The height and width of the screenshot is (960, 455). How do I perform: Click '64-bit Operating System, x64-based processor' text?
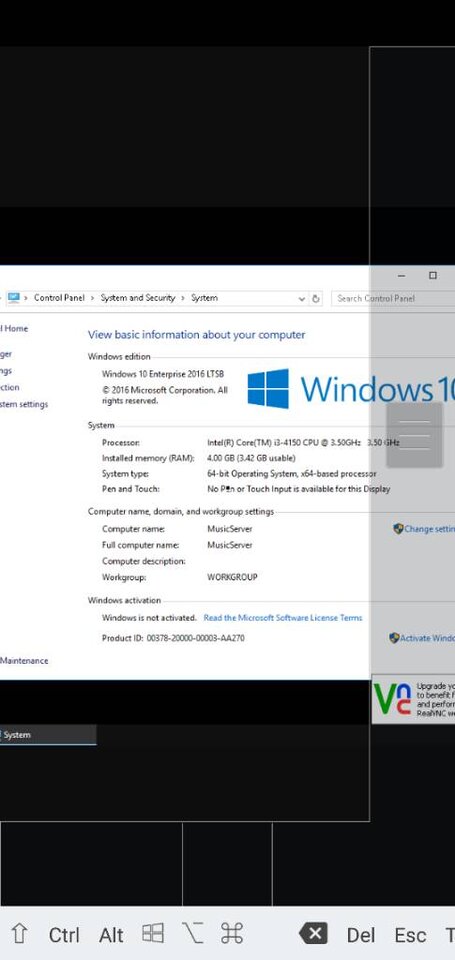click(x=292, y=474)
